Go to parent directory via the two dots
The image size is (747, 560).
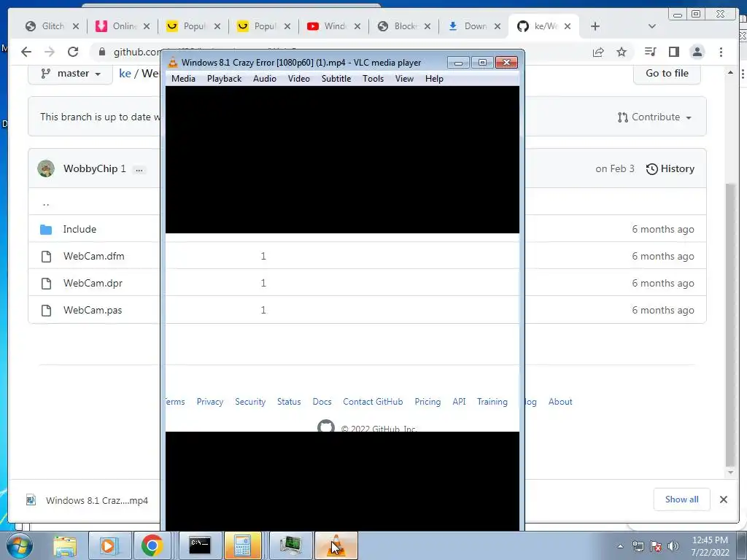click(x=46, y=203)
